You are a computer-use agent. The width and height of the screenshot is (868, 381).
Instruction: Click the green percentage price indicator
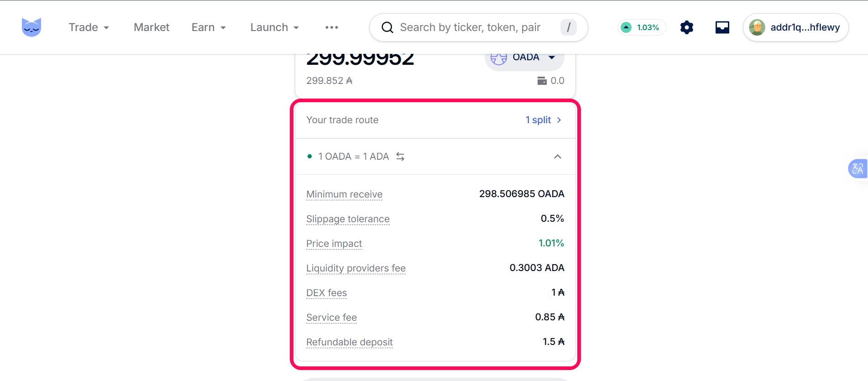(641, 27)
